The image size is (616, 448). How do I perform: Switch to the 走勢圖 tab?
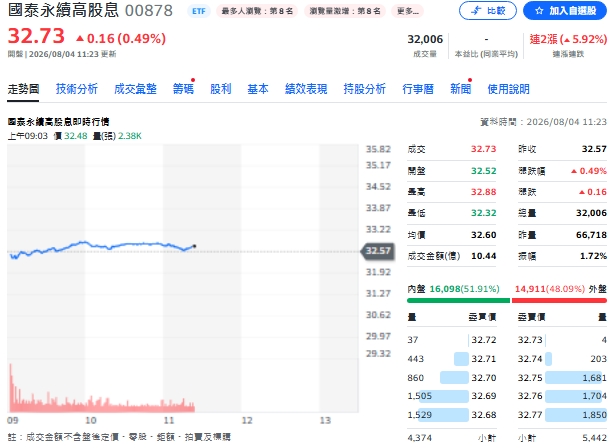pyautogui.click(x=23, y=89)
